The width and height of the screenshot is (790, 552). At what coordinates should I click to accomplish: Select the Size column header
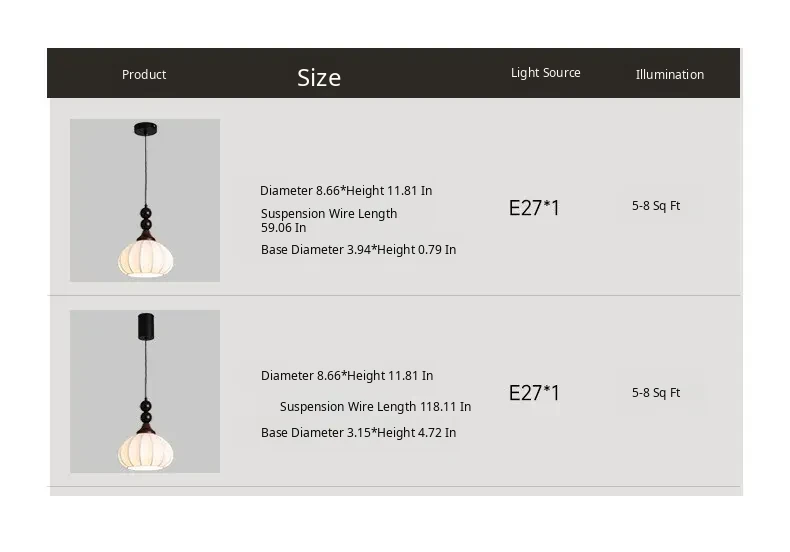coord(319,77)
